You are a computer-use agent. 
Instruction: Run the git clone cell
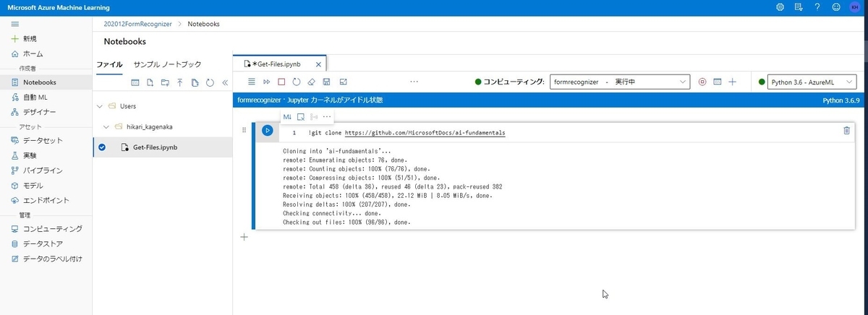268,131
